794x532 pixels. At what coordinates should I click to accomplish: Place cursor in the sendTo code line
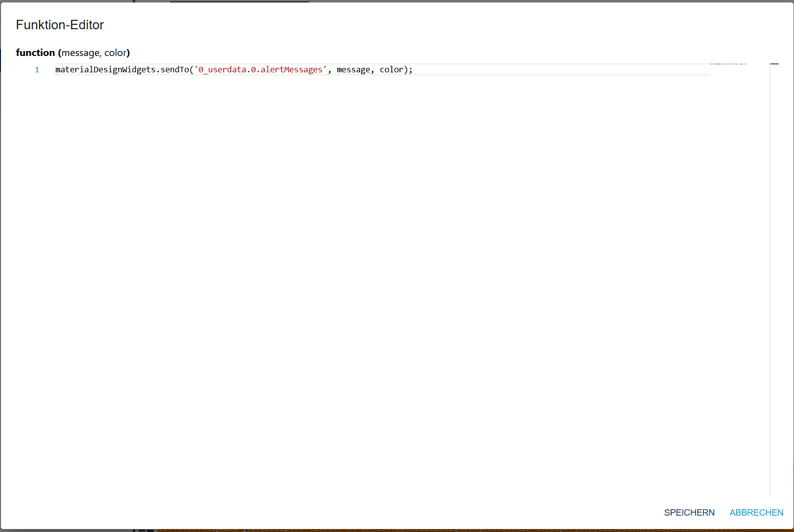pos(382,70)
